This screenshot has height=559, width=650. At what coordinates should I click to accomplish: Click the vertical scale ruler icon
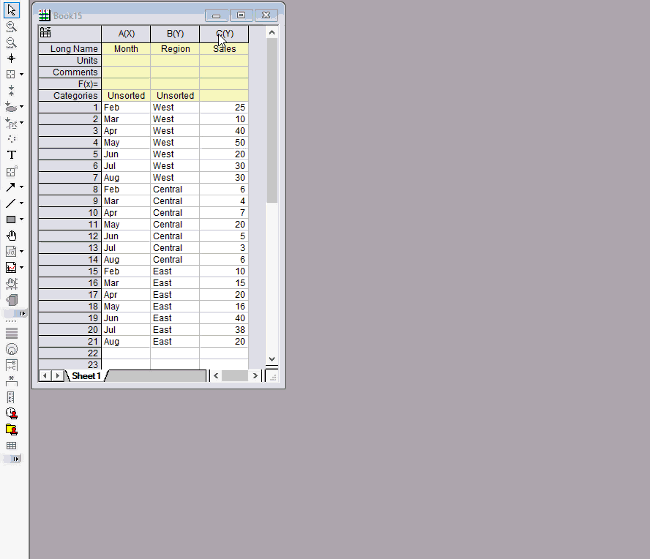pos(11,397)
